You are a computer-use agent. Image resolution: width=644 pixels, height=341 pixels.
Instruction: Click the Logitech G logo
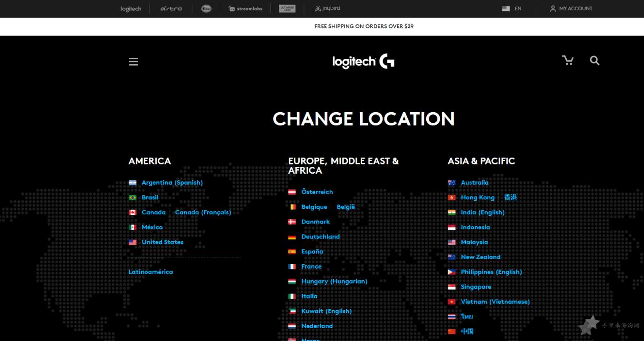(363, 61)
